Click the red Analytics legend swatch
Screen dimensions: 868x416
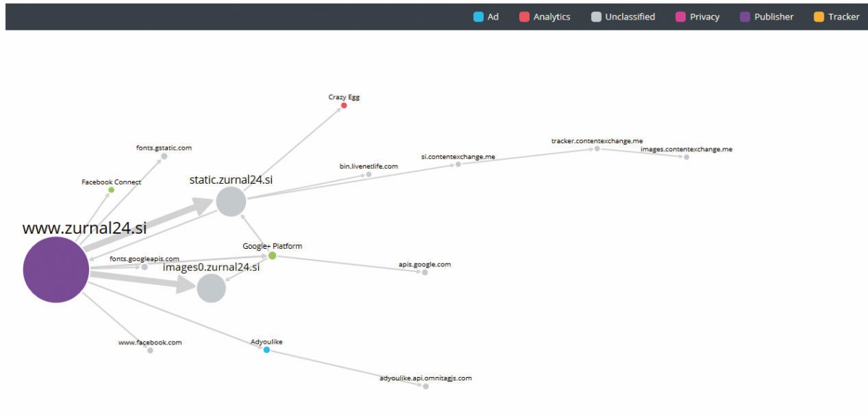click(x=524, y=17)
